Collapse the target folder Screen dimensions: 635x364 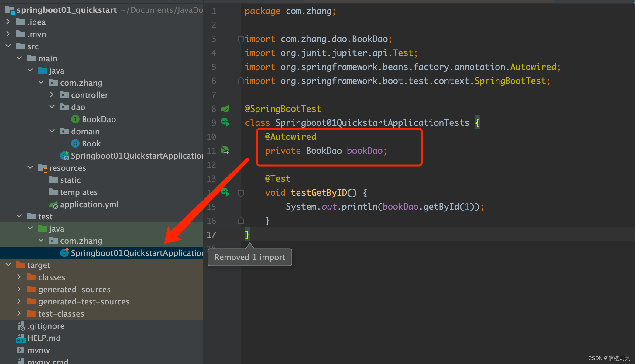[x=8, y=265]
